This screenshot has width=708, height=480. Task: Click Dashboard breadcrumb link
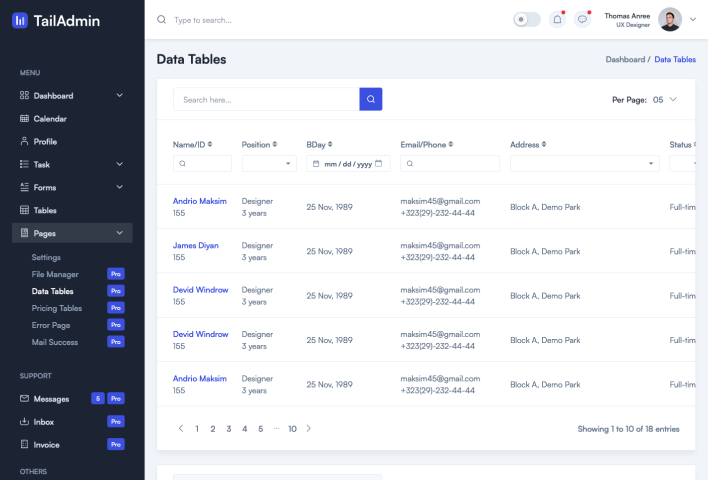[x=625, y=60]
